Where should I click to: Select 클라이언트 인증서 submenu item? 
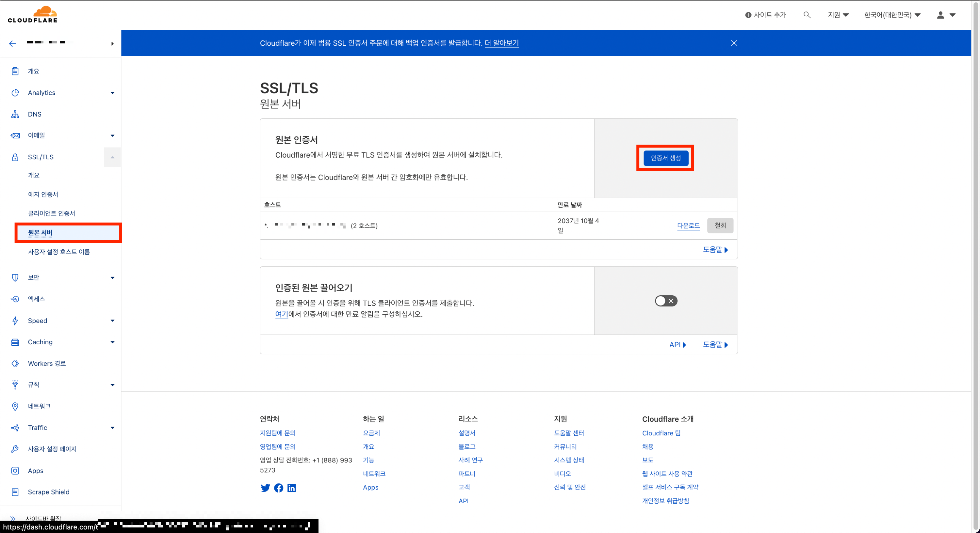pos(51,213)
